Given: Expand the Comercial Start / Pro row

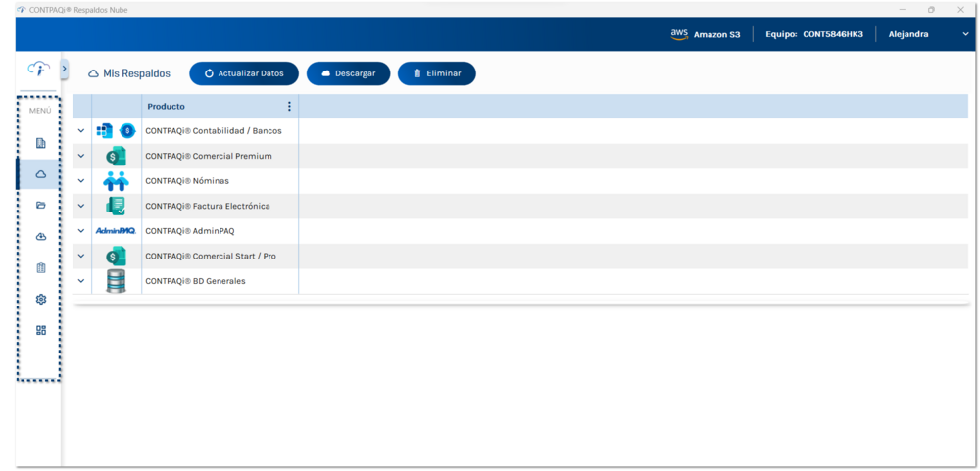Looking at the screenshot, I should pyautogui.click(x=81, y=257).
